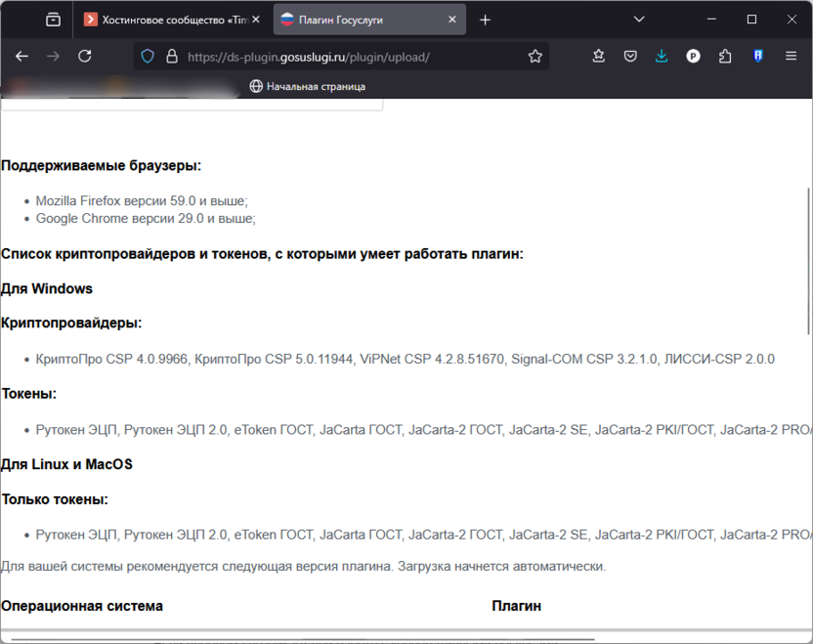Open the tracking protection shield icon
813x644 pixels.
click(148, 57)
